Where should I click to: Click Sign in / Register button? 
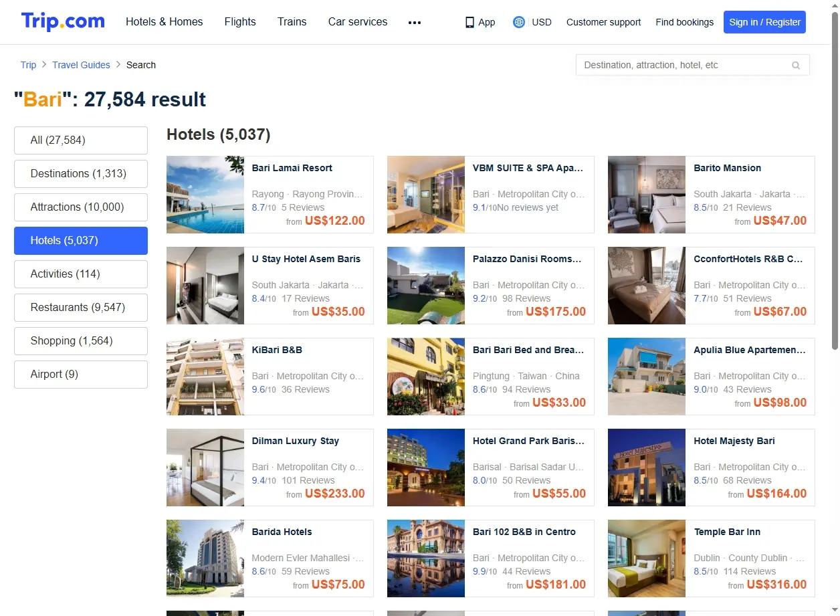click(x=764, y=22)
